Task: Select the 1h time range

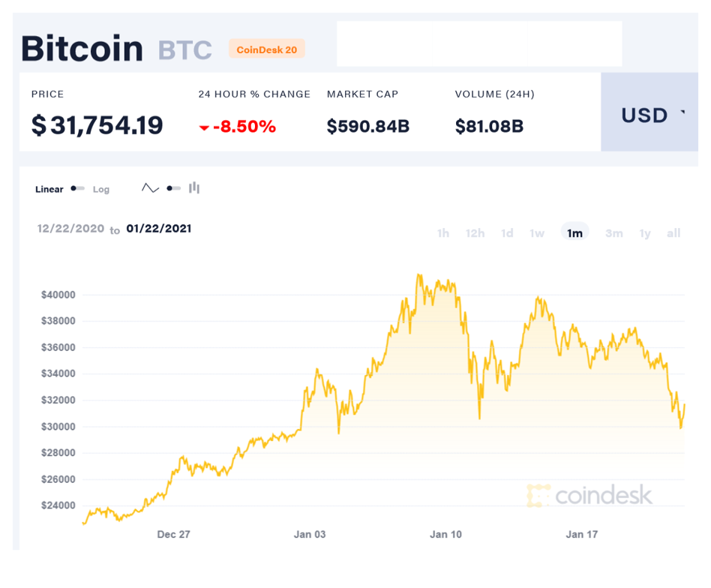Action: (443, 233)
